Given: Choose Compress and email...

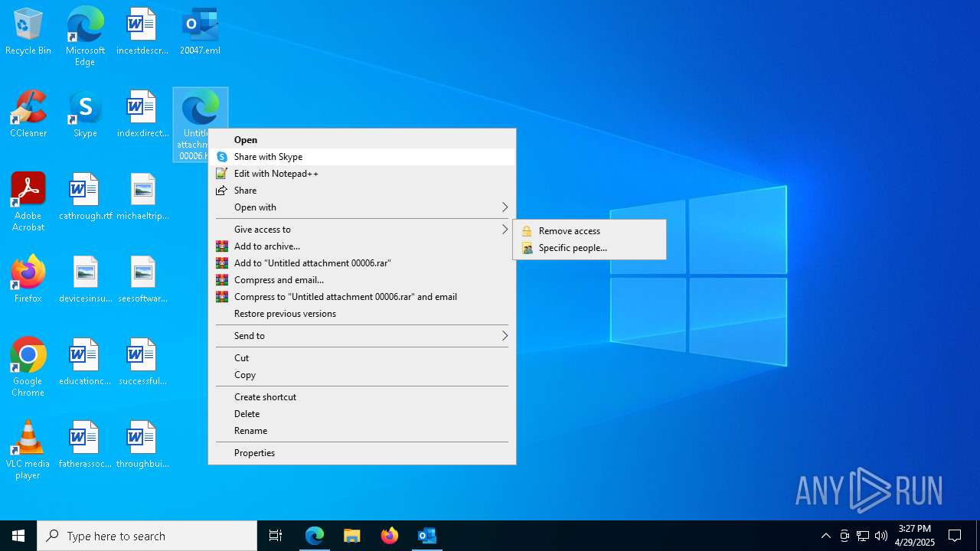Looking at the screenshot, I should 362,280.
